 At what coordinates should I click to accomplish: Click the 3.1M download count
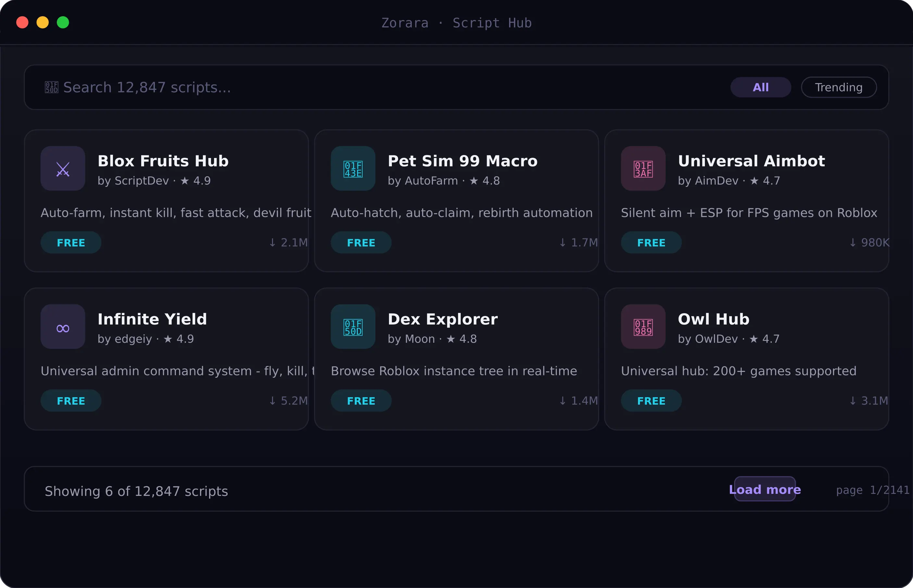click(869, 400)
